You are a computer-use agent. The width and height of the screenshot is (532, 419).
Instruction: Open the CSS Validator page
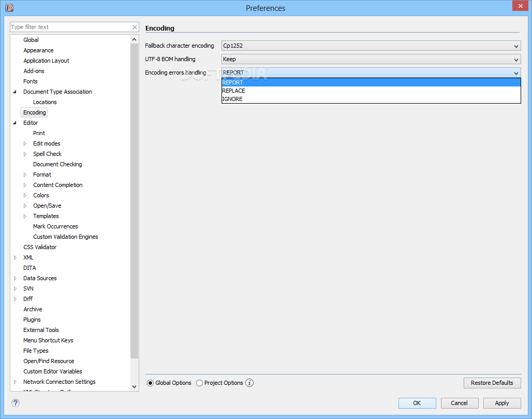pos(40,247)
